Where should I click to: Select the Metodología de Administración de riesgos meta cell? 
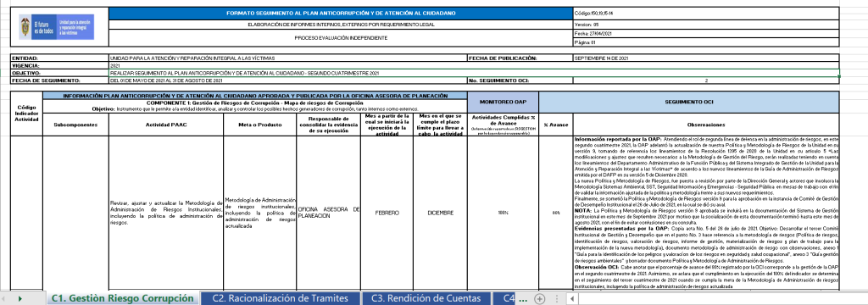(259, 213)
